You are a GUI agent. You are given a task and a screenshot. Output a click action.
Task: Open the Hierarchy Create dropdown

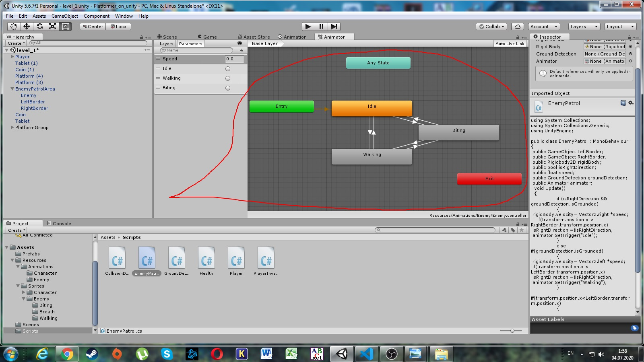(16, 43)
